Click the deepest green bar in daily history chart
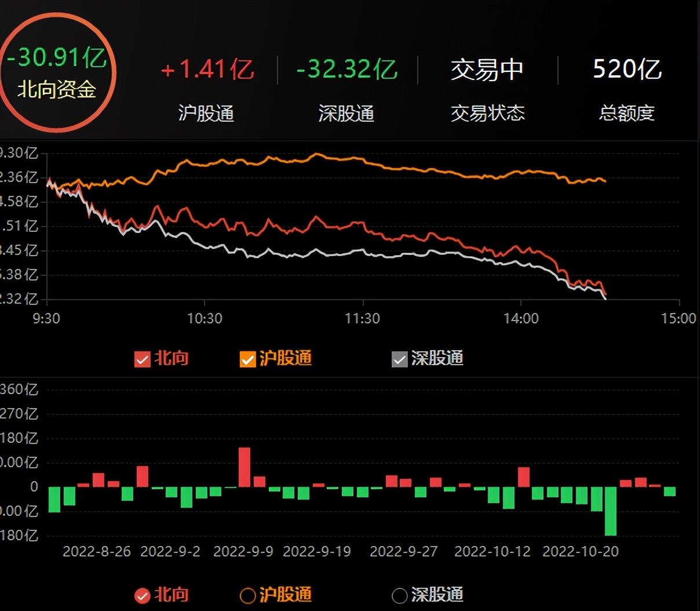Image resolution: width=700 pixels, height=611 pixels. pos(611,511)
